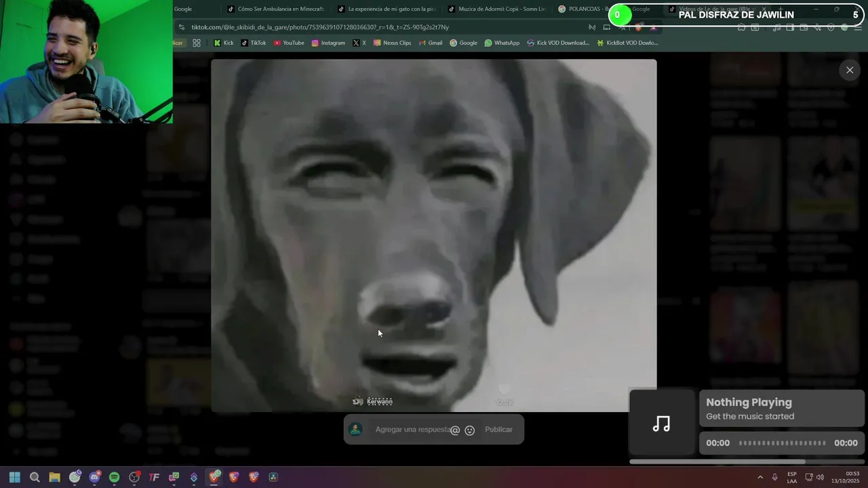
Task: Open the YouTube bookmark
Action: (289, 43)
